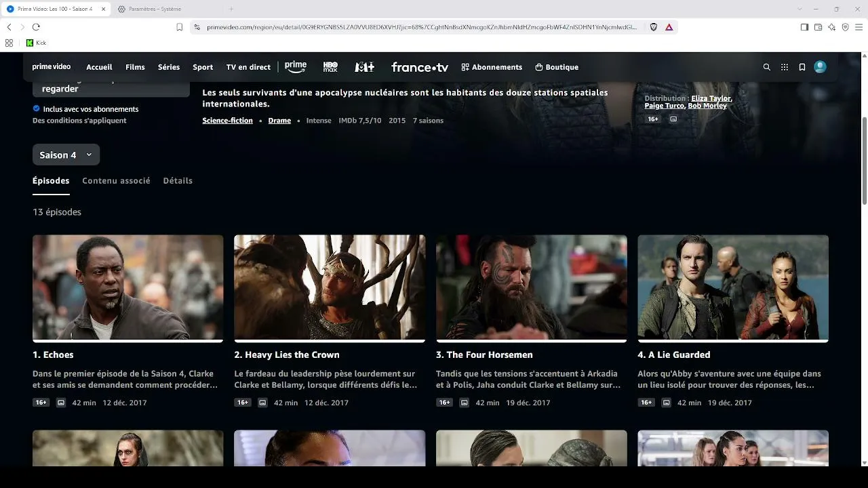Open the apps grid in the bookmarks bar

9,43
